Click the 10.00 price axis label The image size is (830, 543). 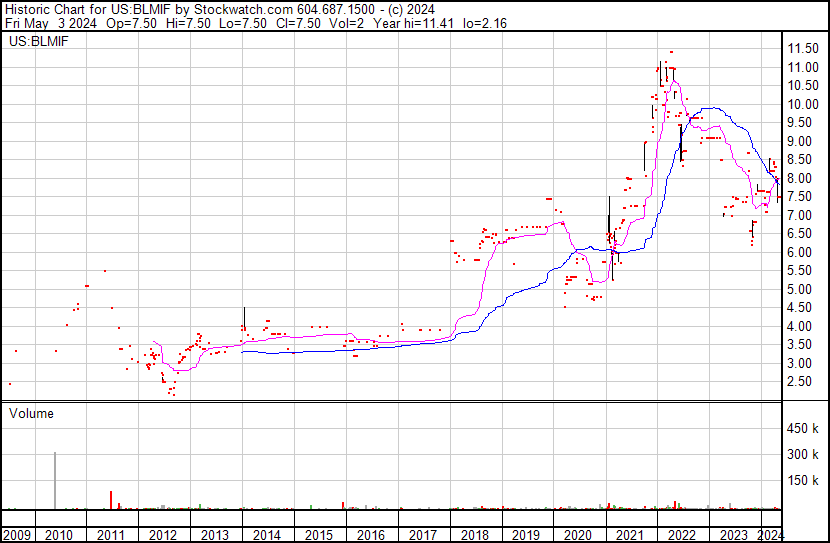[x=803, y=104]
